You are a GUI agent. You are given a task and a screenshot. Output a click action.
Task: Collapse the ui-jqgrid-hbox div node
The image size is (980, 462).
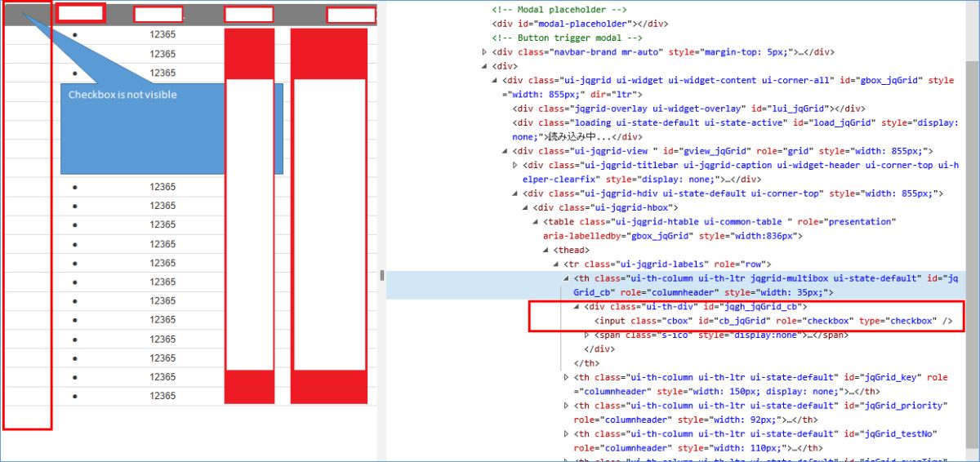point(526,208)
